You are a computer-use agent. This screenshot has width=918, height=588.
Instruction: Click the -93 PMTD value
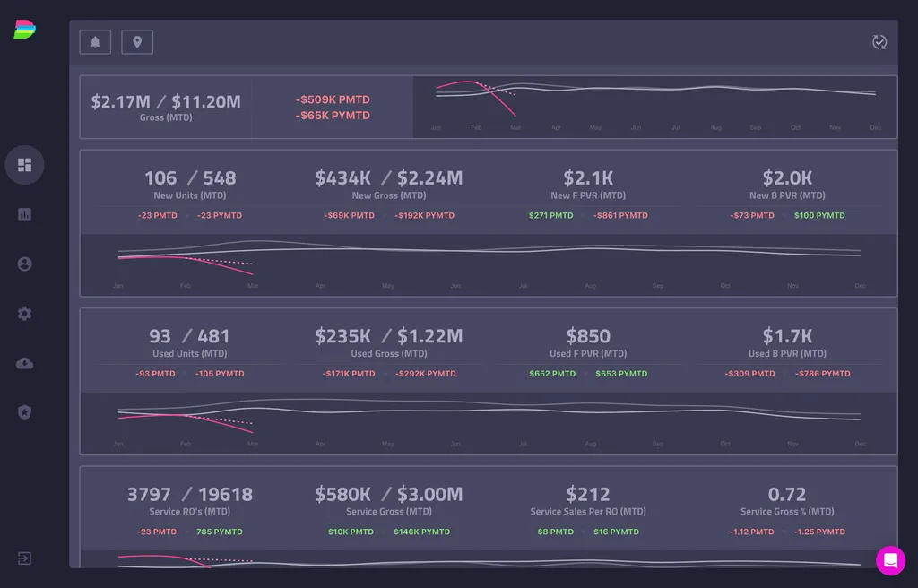pos(155,374)
